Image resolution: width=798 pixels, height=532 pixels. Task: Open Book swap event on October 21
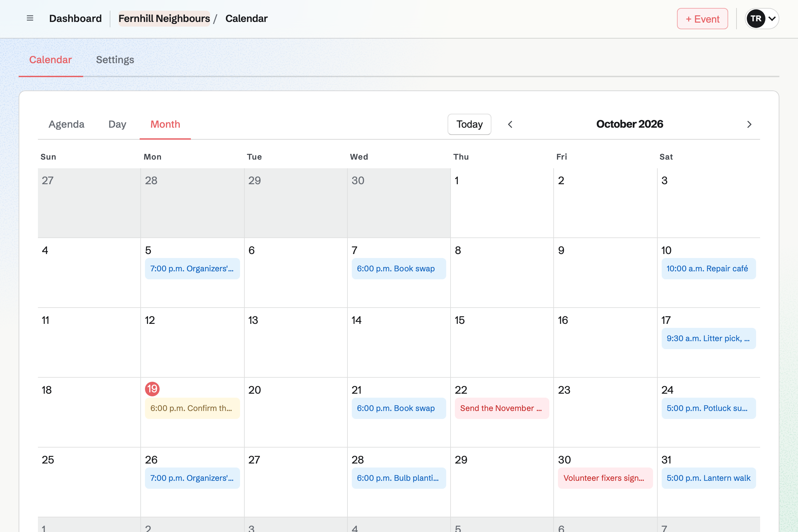point(399,409)
